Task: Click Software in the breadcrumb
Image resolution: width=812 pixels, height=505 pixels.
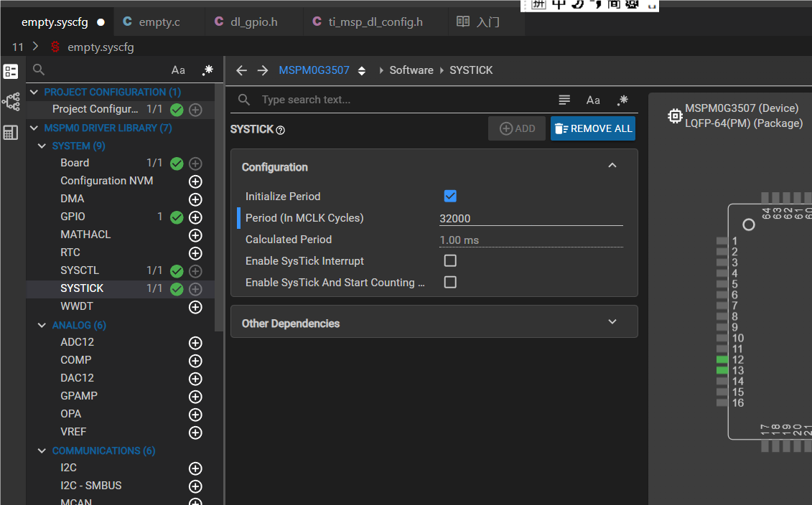Action: click(x=411, y=70)
